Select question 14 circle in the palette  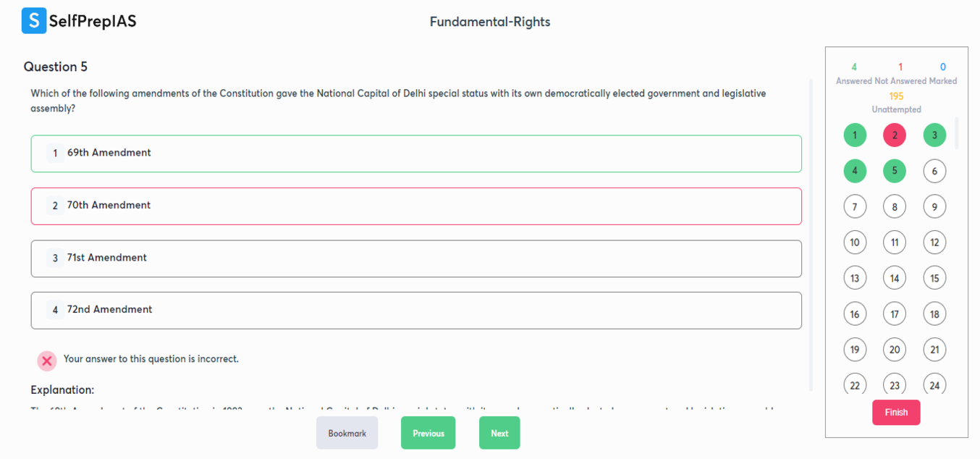coord(895,278)
